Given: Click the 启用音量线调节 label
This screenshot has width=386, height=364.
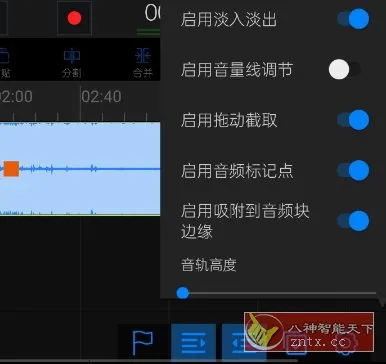Looking at the screenshot, I should [x=237, y=70].
